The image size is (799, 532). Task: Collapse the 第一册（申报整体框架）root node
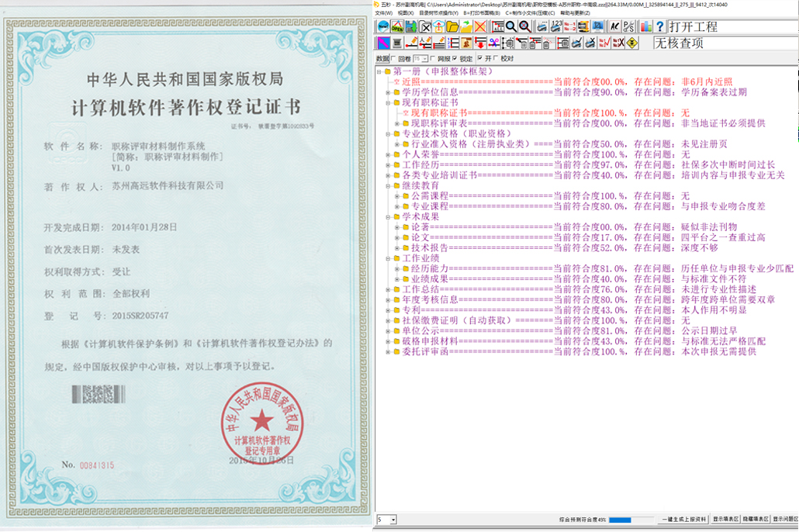[x=379, y=72]
